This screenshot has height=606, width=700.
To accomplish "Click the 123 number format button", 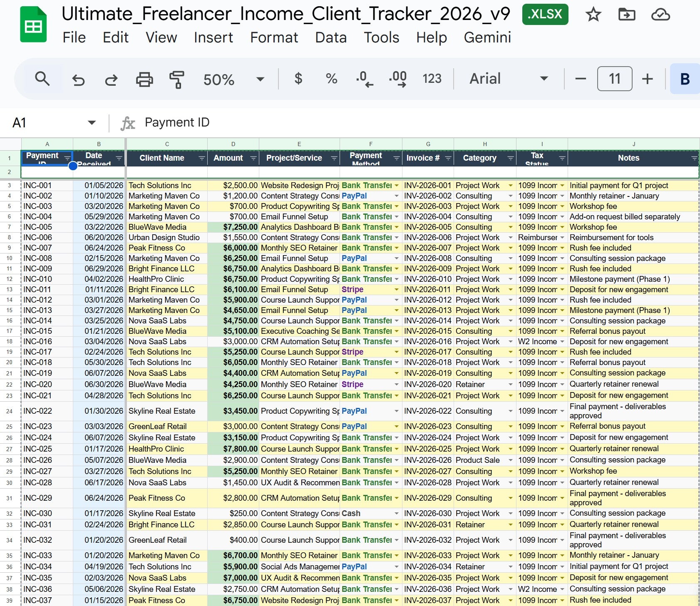I will click(432, 79).
